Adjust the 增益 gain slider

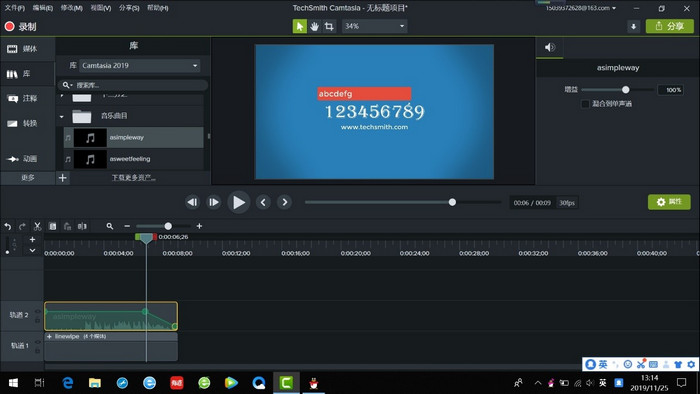pyautogui.click(x=625, y=90)
